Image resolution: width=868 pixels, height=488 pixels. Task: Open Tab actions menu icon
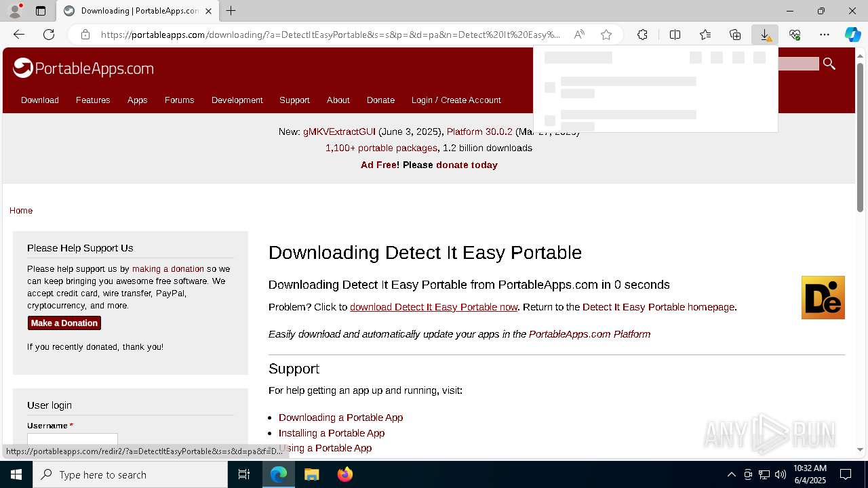pyautogui.click(x=41, y=11)
